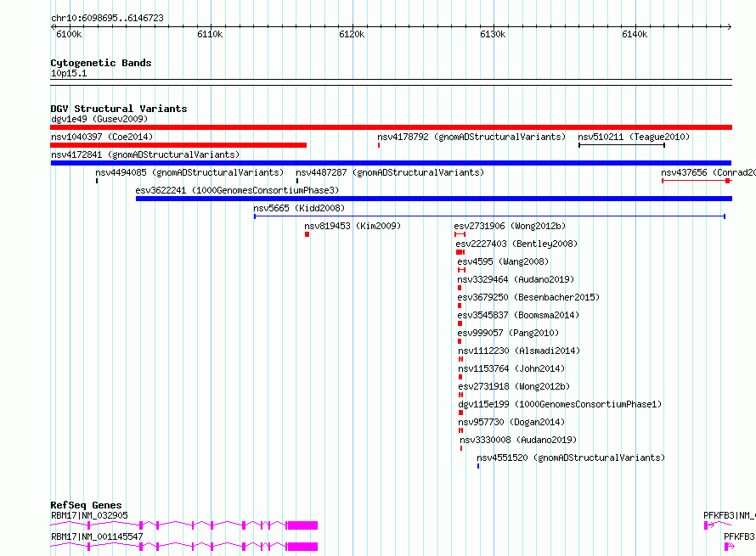Click the lower PFKFB3 gene label
This screenshot has height=556, width=756.
[x=740, y=536]
